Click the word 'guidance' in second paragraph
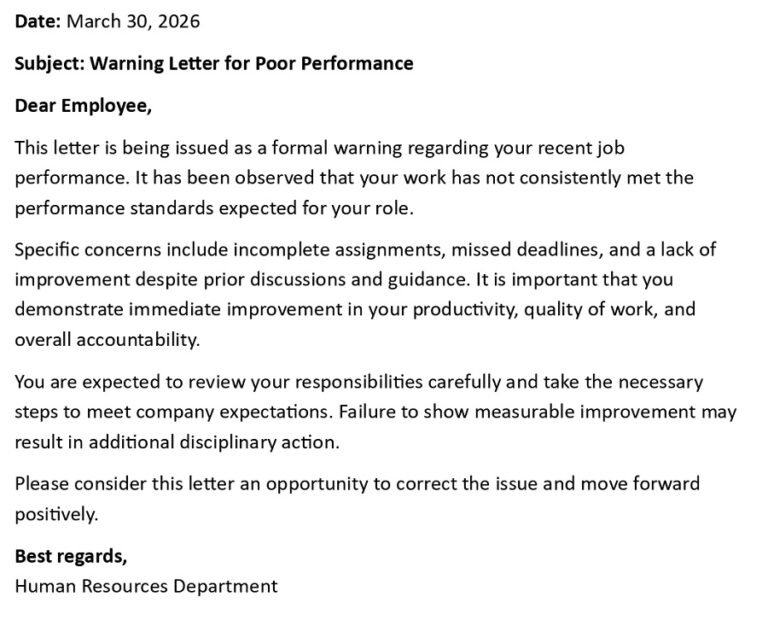768x620 pixels. pyautogui.click(x=426, y=280)
